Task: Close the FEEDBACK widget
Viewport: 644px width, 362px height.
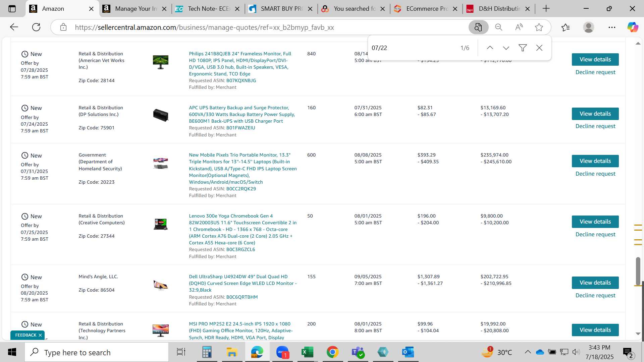Action: 40,335
